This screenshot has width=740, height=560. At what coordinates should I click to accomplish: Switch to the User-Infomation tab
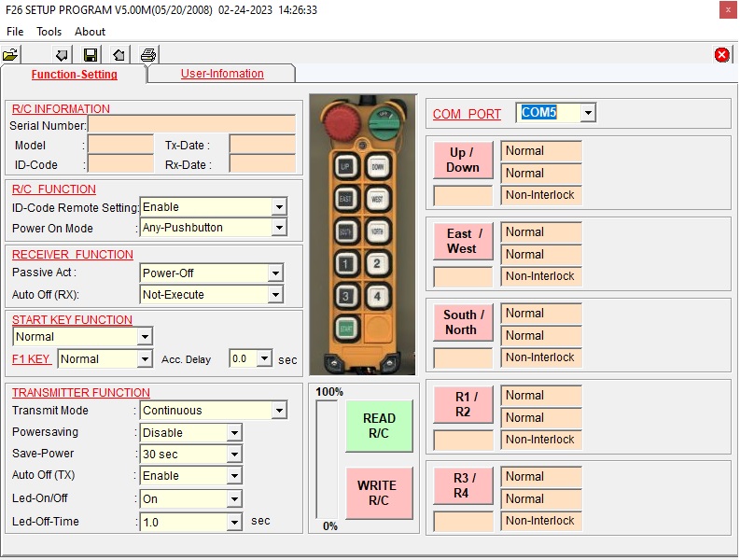click(222, 74)
